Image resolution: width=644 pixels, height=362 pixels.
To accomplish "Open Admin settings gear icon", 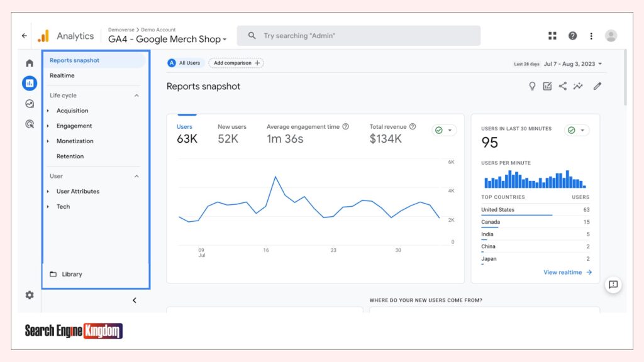I will click(x=30, y=295).
